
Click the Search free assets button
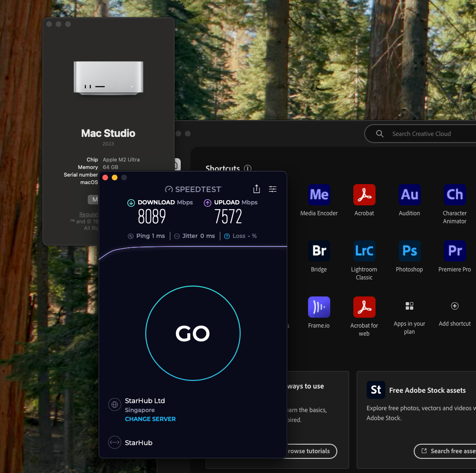click(445, 451)
